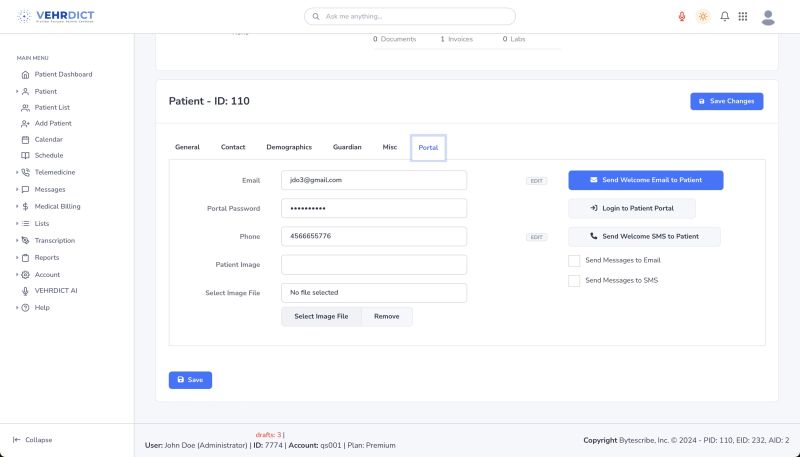Click the 'No file selected' field

pos(373,293)
